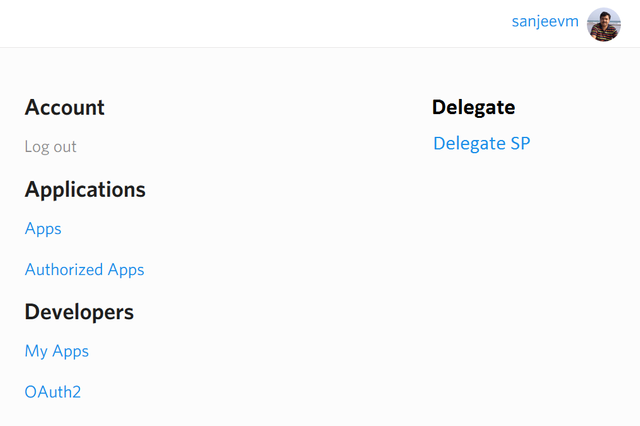Click the Applications section heading
Viewport: 640px width, 426px height.
(x=85, y=190)
